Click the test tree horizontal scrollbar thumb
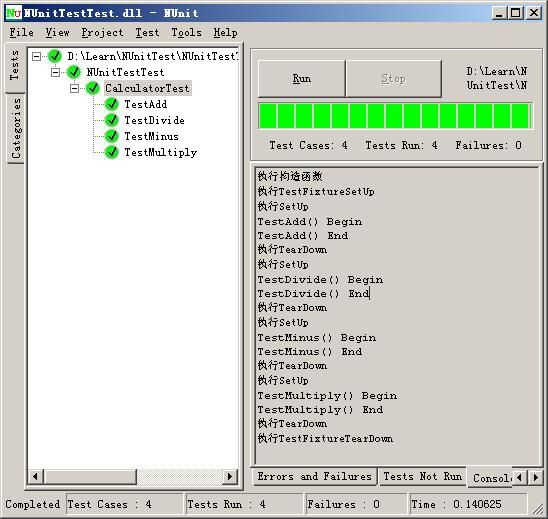The width and height of the screenshot is (548, 519). pos(90,476)
